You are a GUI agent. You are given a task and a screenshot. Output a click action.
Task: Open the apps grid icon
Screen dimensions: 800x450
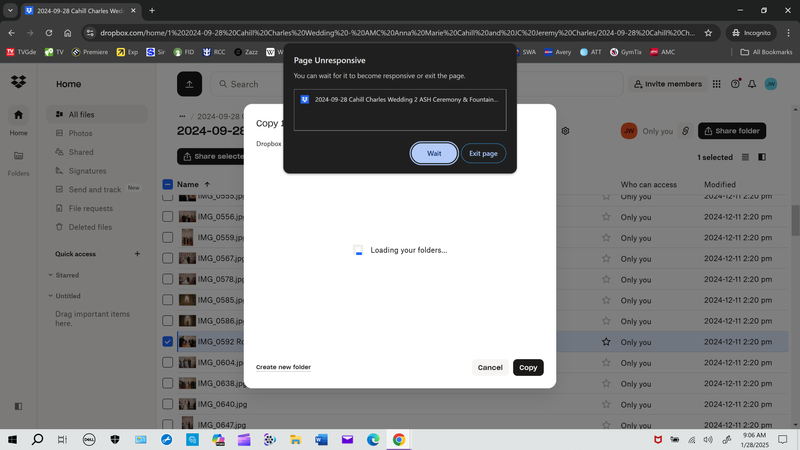[716, 84]
